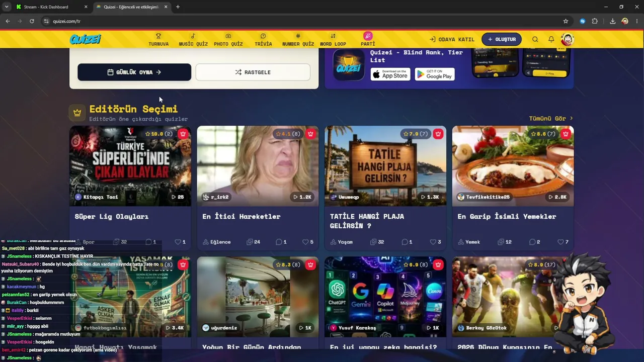Open the Music Quiz menu item
The image size is (644, 362).
coord(193,40)
